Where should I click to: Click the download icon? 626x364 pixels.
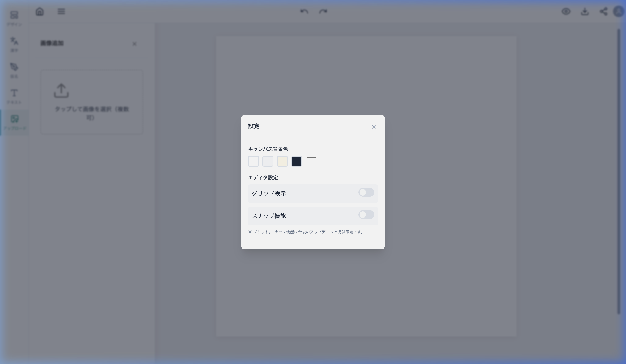click(x=585, y=11)
